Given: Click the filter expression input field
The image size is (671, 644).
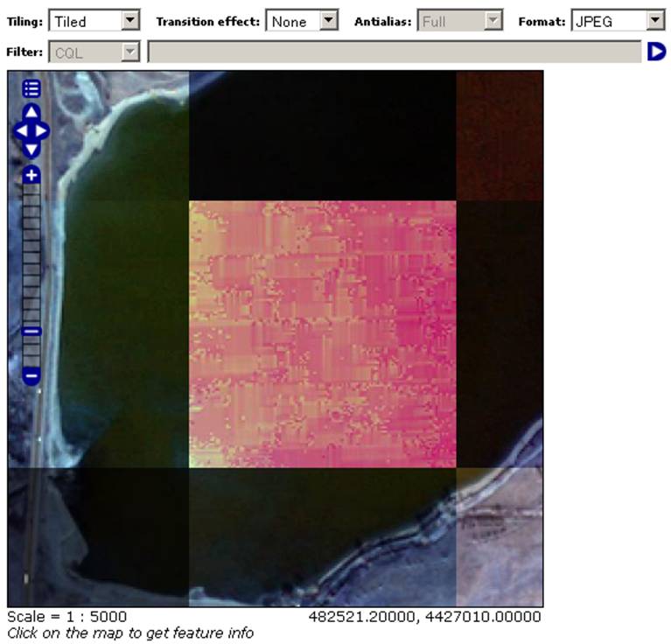Looking at the screenshot, I should pos(395,52).
